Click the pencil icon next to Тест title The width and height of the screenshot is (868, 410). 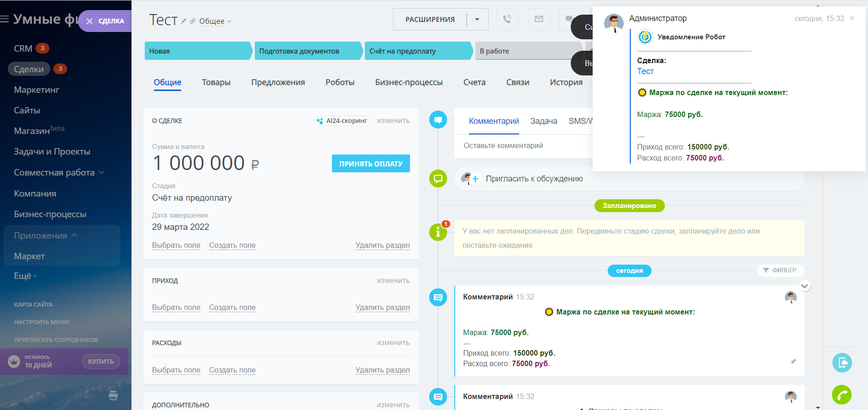point(184,21)
